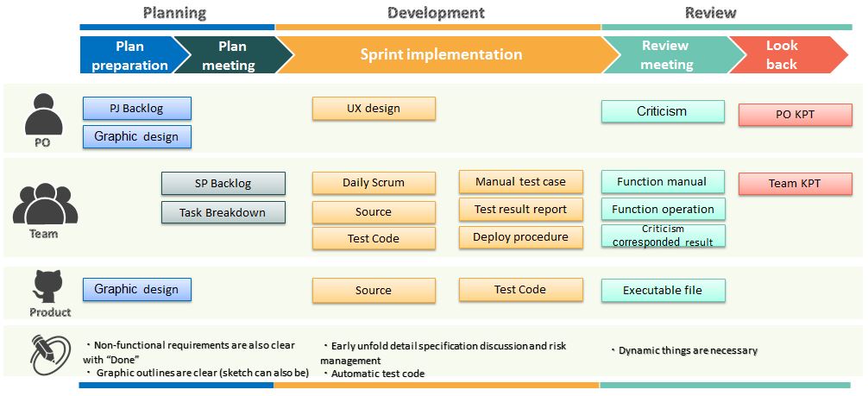Select the Source box in Team row
This screenshot has height=396, width=868.
(x=374, y=212)
